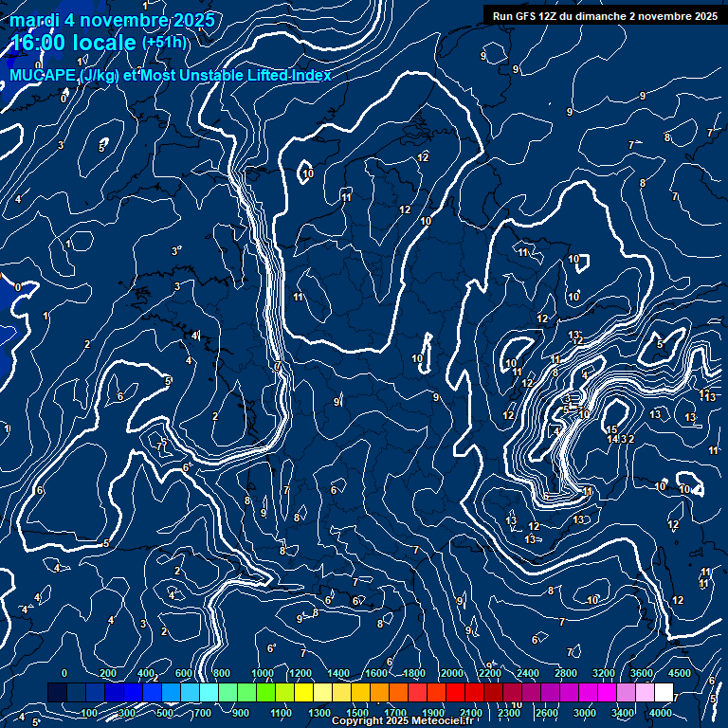Image resolution: width=728 pixels, height=728 pixels.
Task: Click the legend label '1800'
Action: (414, 673)
